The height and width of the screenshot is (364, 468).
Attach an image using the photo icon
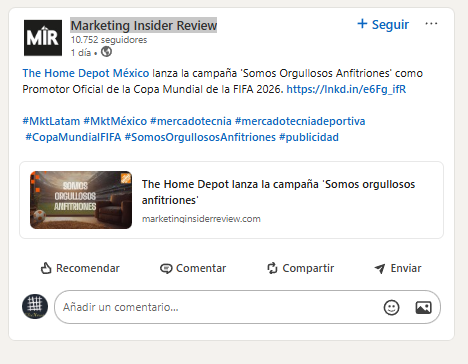[423, 307]
